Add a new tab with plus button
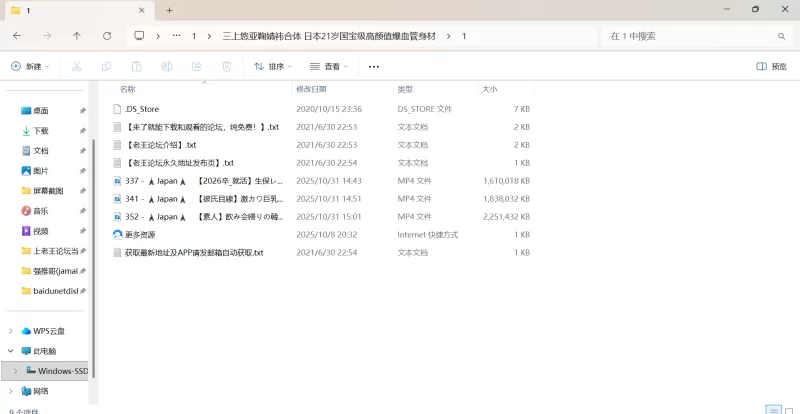The height and width of the screenshot is (414, 800). coord(170,10)
